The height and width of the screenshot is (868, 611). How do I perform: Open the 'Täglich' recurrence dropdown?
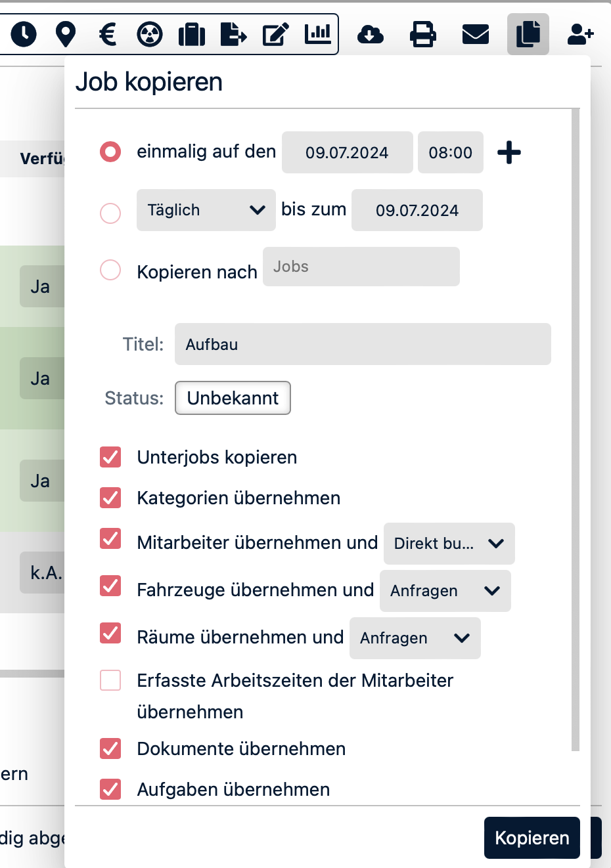pyautogui.click(x=206, y=210)
